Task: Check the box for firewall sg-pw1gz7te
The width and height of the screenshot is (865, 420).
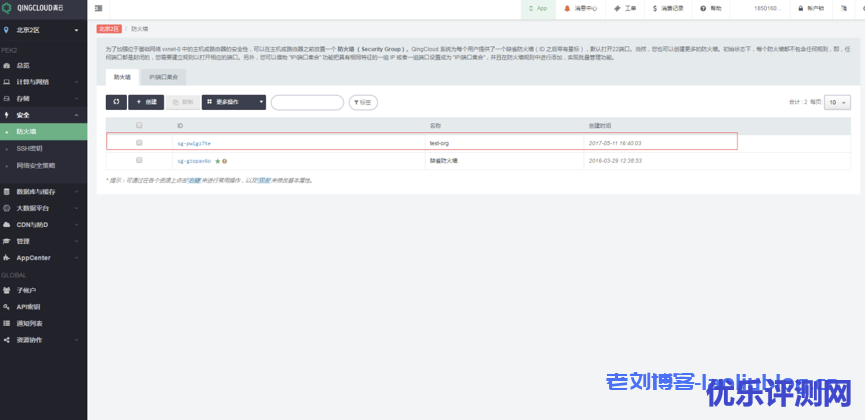Action: pyautogui.click(x=139, y=142)
